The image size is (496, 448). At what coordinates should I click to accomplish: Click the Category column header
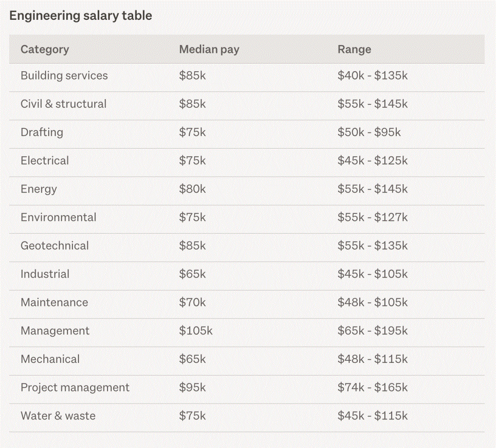point(45,50)
